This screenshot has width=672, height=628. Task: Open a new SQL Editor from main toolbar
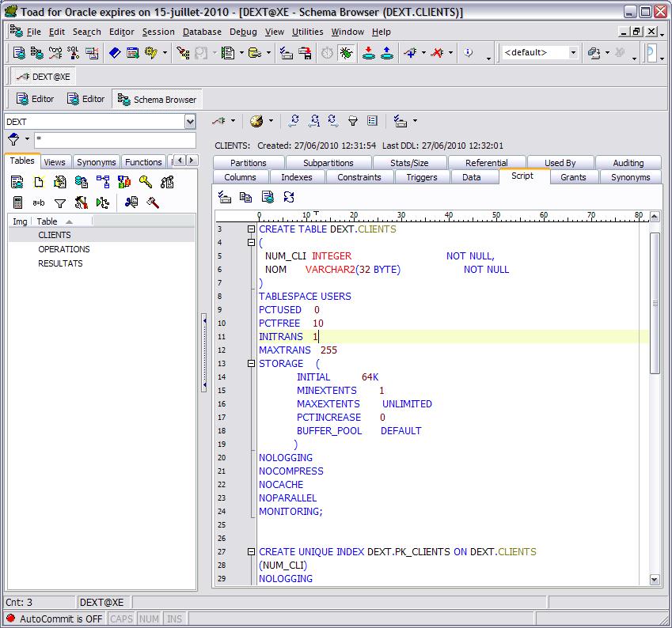coord(19,53)
